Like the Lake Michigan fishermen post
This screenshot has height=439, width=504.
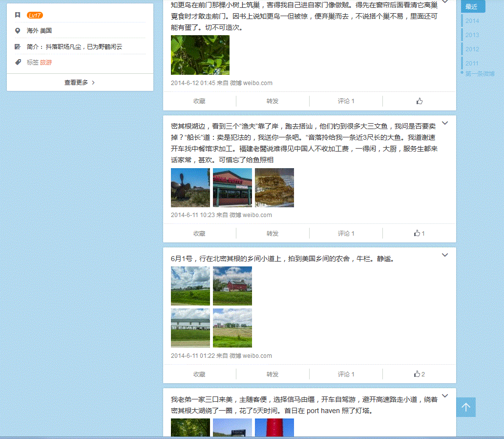click(x=419, y=233)
